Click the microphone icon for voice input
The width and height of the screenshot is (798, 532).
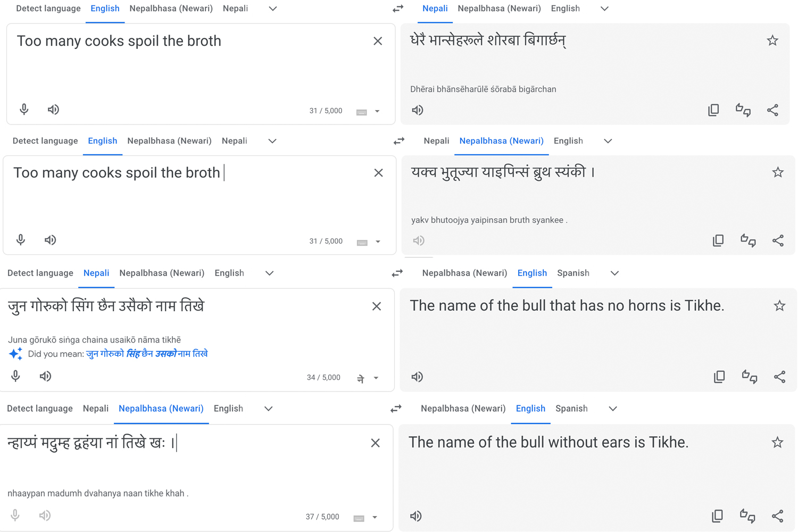tap(23, 109)
